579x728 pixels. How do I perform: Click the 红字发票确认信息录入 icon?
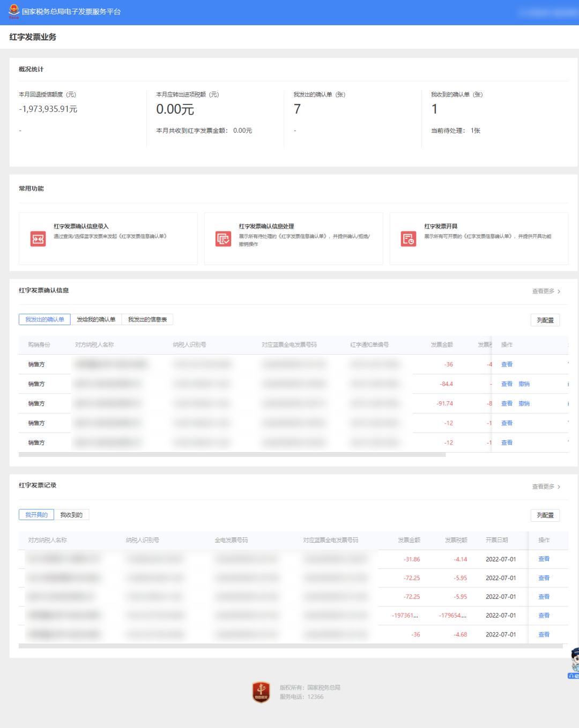click(38, 239)
